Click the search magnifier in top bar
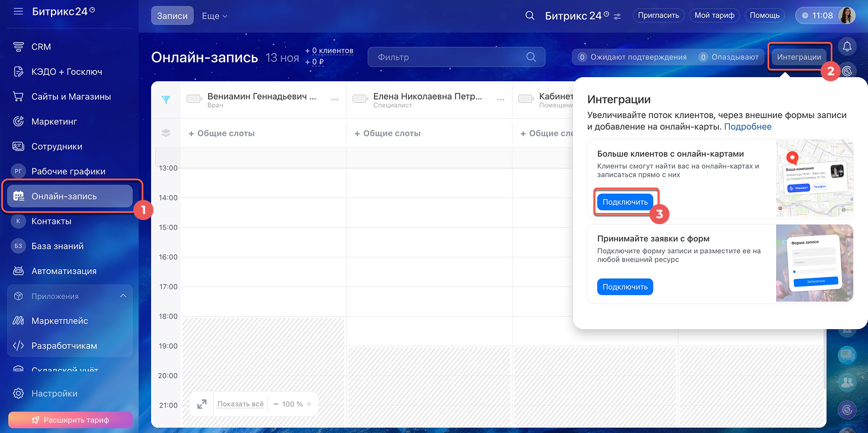Screen dimensions: 868x433 pyautogui.click(x=530, y=15)
